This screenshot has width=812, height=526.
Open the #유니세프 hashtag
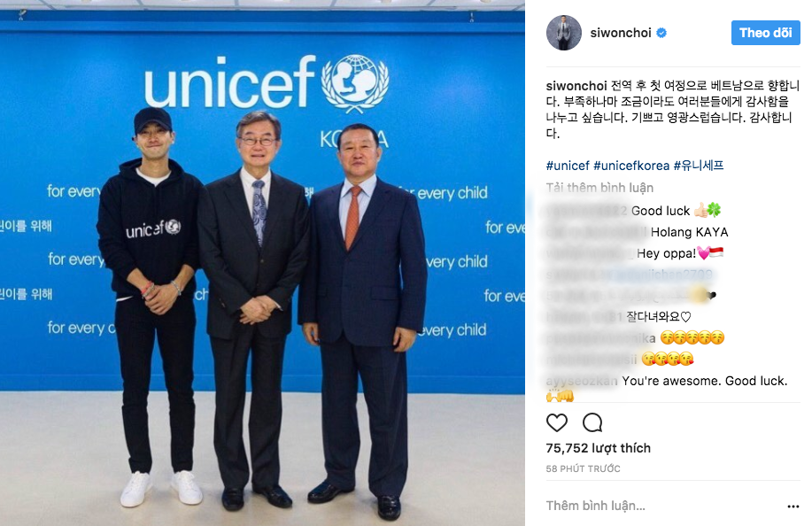pyautogui.click(x=699, y=166)
